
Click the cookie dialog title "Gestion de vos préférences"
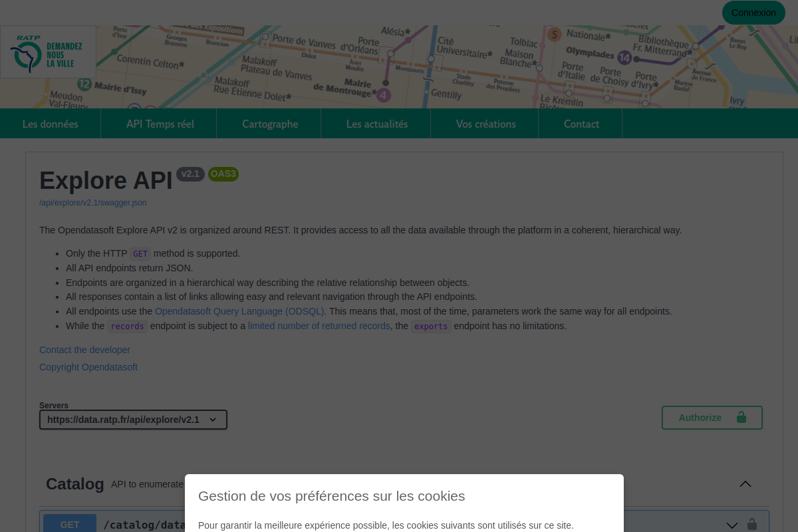[x=332, y=496]
